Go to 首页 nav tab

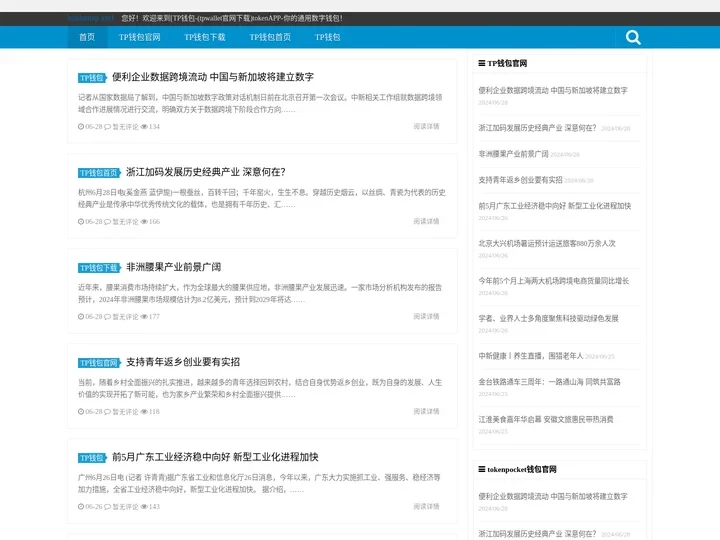point(87,37)
